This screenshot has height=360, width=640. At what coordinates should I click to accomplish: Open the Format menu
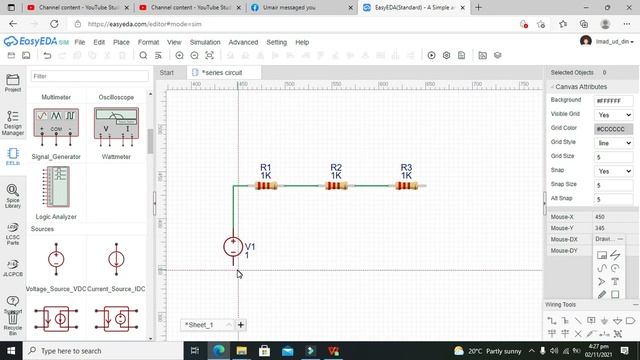(148, 42)
